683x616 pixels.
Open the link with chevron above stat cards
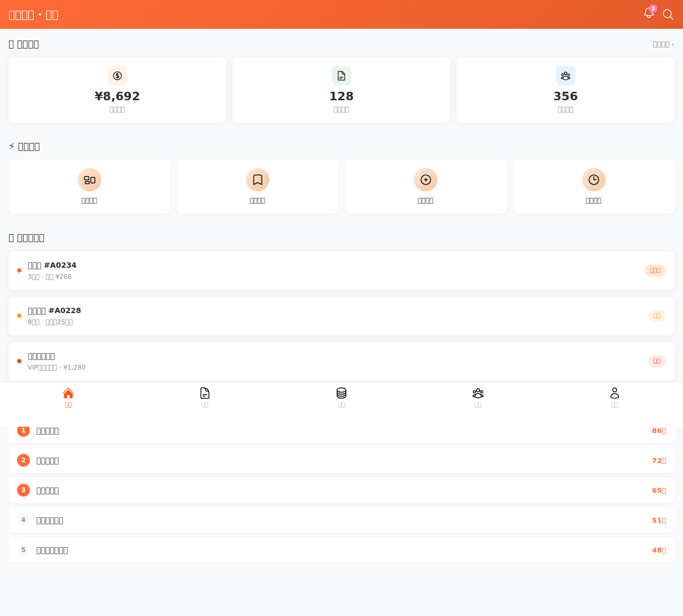tap(663, 44)
